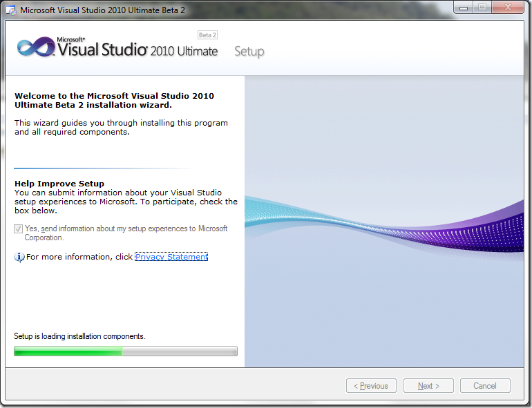Click the 'Setup' header text

(x=249, y=52)
